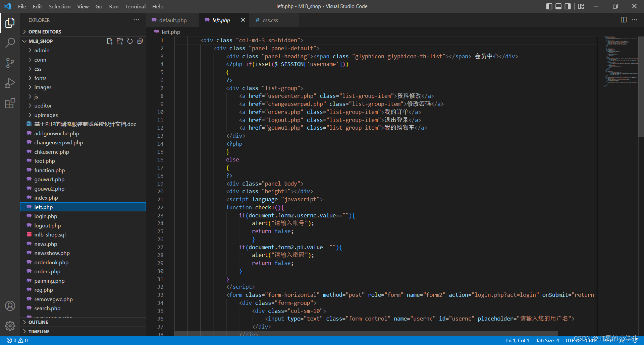The height and width of the screenshot is (345, 644).
Task: Toggle primary side bar visibility
Action: point(549,6)
